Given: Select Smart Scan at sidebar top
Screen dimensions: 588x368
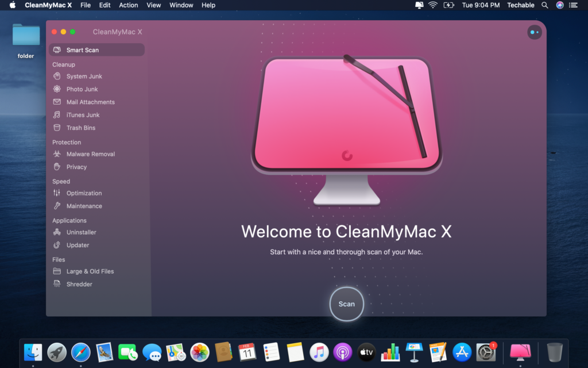Looking at the screenshot, I should pyautogui.click(x=82, y=50).
